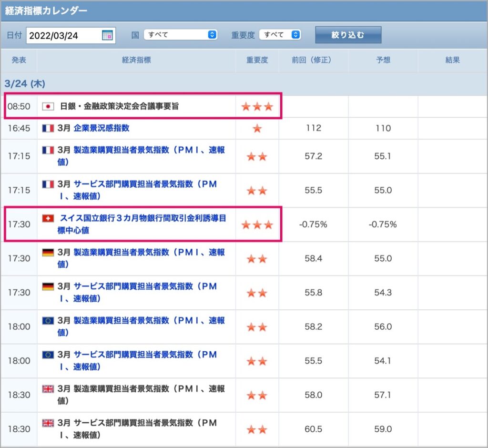
Task: Click the French flag in the 57.2 row
Action: coord(48,150)
